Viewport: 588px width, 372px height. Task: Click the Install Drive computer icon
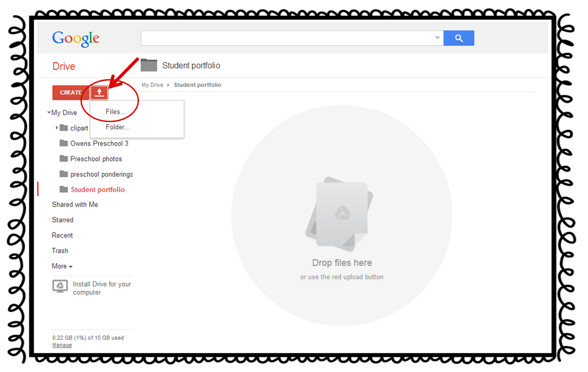(60, 286)
